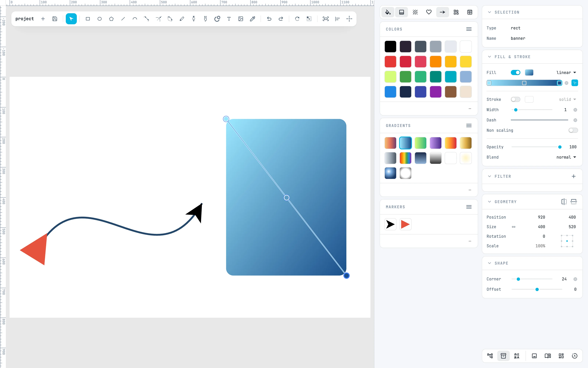This screenshot has width=588, height=368.
Task: Open the linear gradient type dropdown
Action: click(566, 72)
